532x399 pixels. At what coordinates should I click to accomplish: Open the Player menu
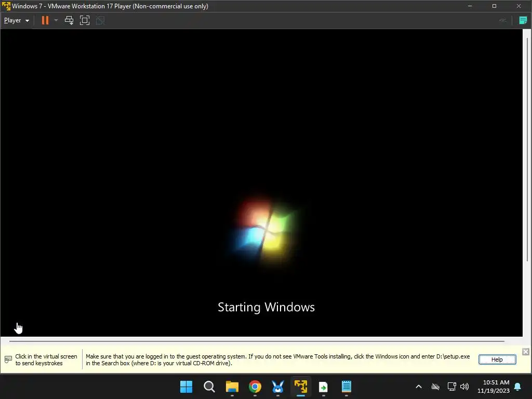pos(16,20)
